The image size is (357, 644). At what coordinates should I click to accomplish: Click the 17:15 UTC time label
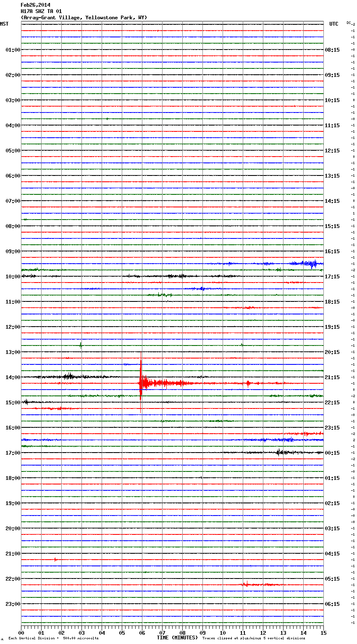[332, 276]
